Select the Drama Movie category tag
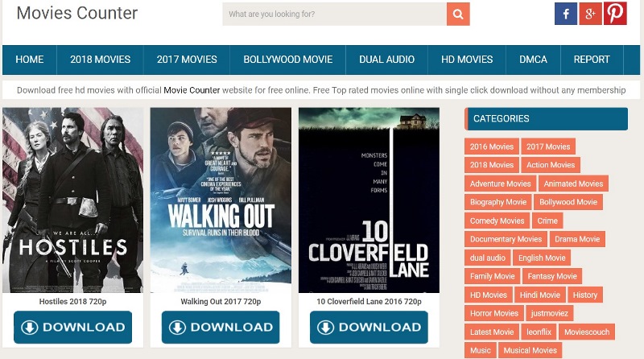 coord(577,239)
